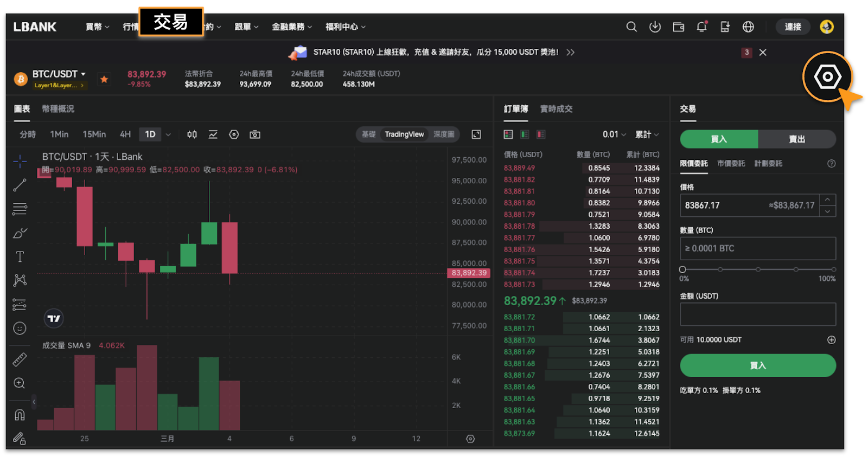Switch chart mode to TradingView
This screenshot has height=457, width=868.
[x=404, y=134]
